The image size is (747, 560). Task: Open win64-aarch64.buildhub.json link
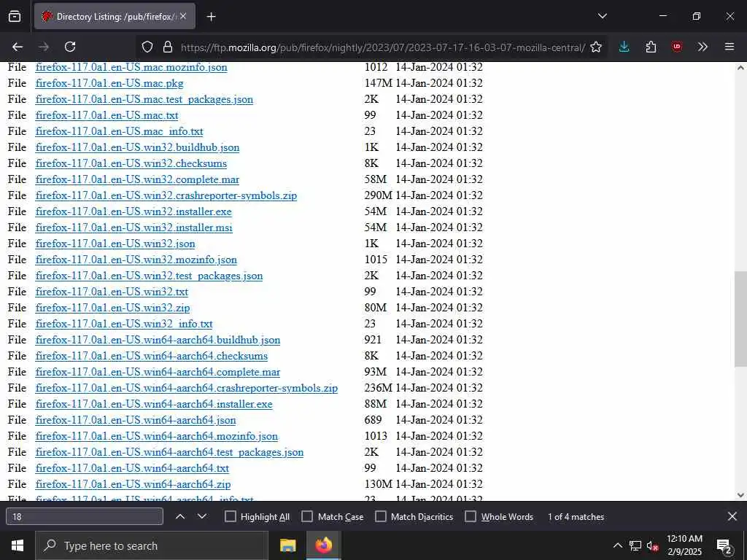click(158, 340)
